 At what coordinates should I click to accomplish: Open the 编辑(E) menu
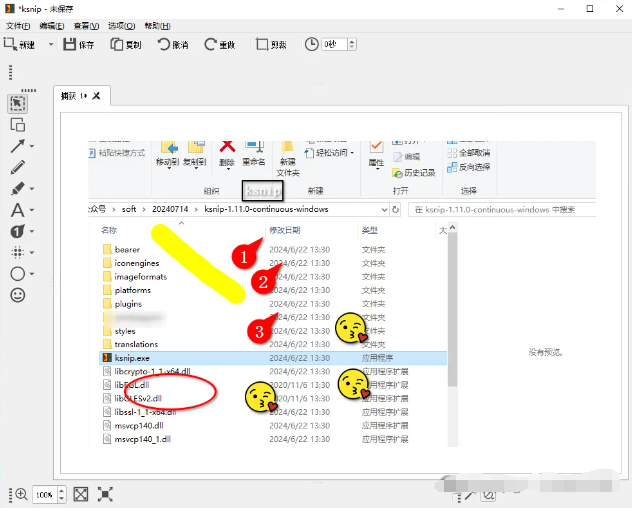click(x=52, y=26)
